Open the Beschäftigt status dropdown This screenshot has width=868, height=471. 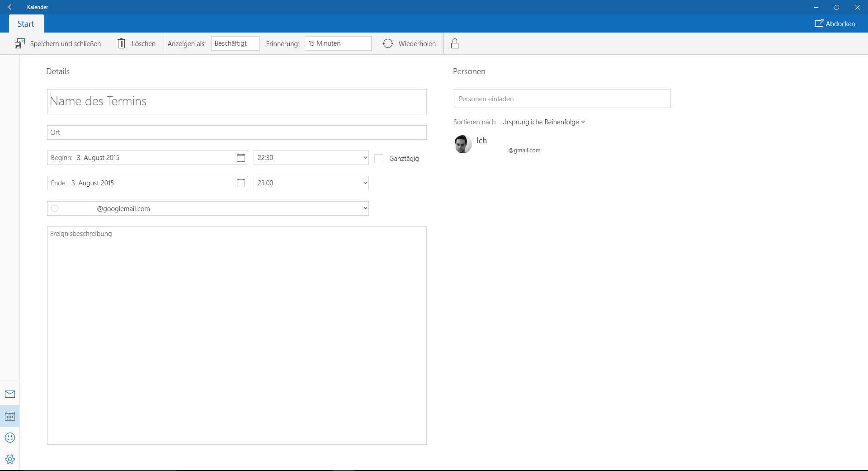point(235,43)
